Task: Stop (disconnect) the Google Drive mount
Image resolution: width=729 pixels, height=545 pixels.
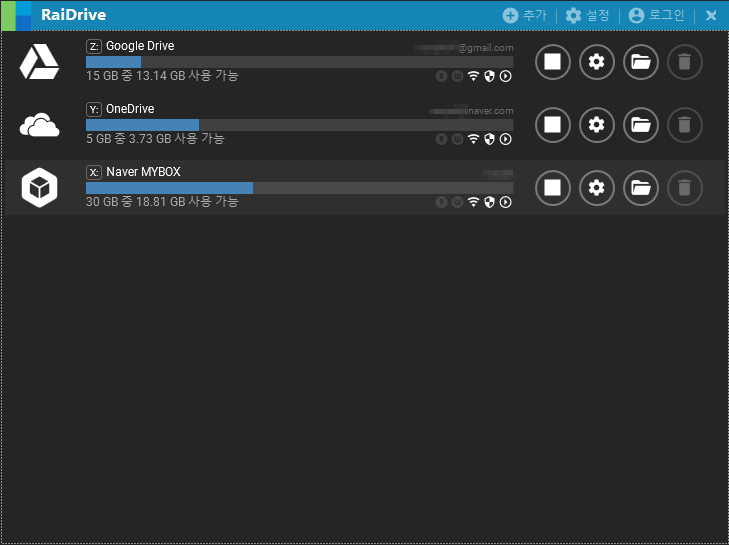Action: pos(552,62)
